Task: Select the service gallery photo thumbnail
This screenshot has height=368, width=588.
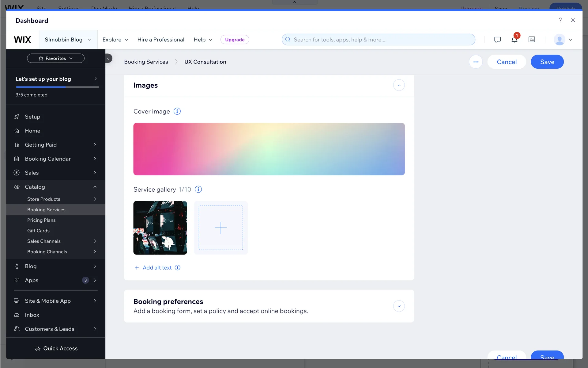Action: [x=160, y=228]
